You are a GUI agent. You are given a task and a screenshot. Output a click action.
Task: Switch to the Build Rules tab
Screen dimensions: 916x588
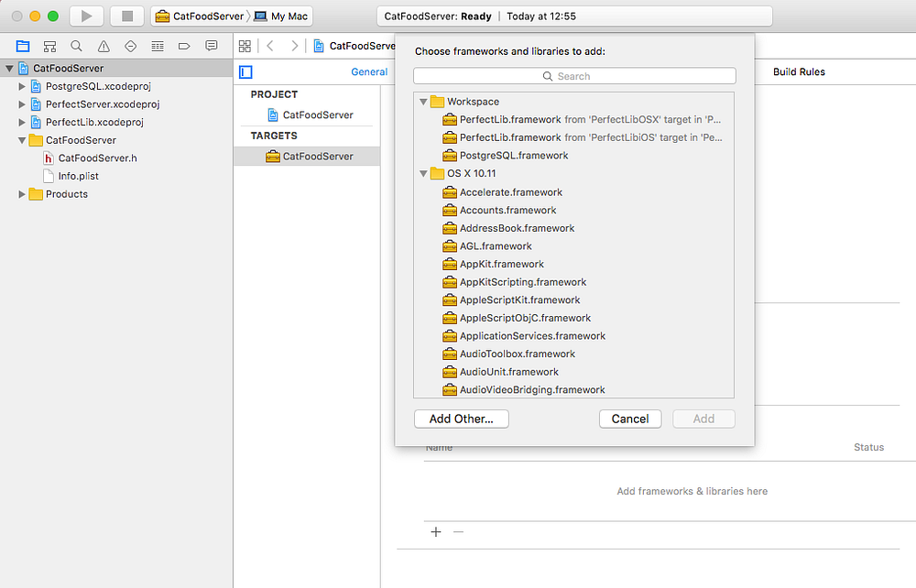point(799,71)
